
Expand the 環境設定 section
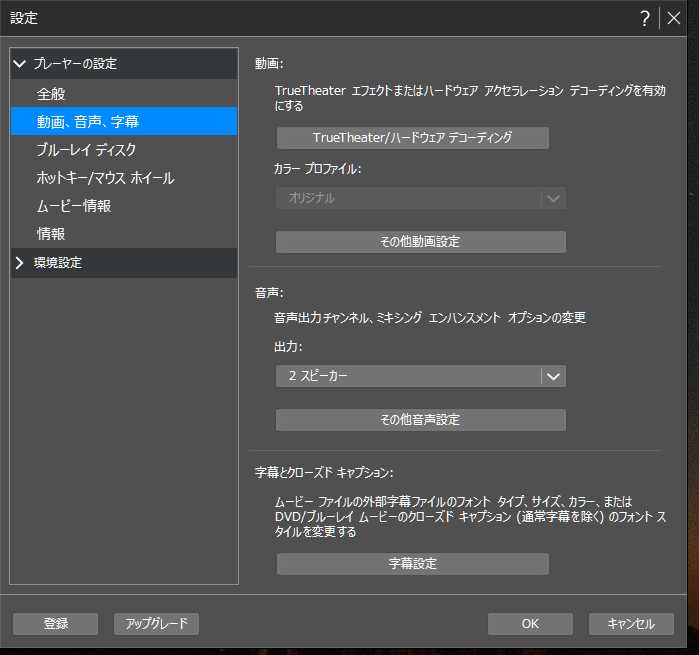click(x=19, y=263)
